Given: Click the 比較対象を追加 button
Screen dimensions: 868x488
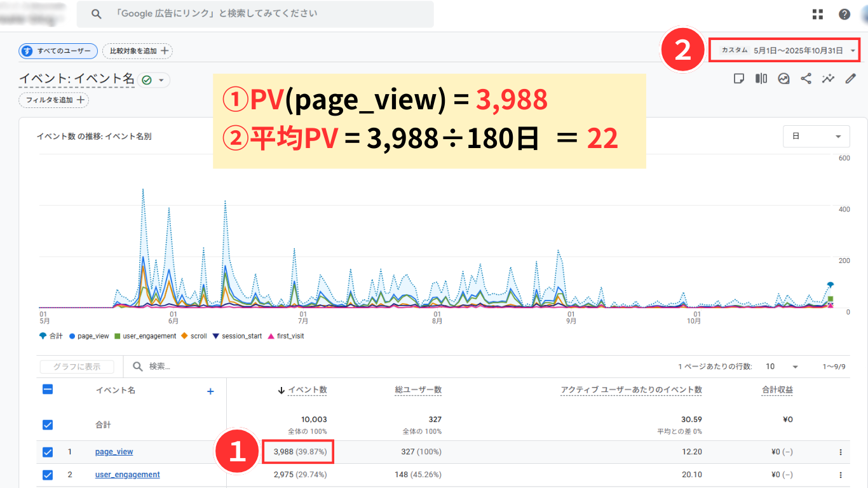Looking at the screenshot, I should click(138, 51).
